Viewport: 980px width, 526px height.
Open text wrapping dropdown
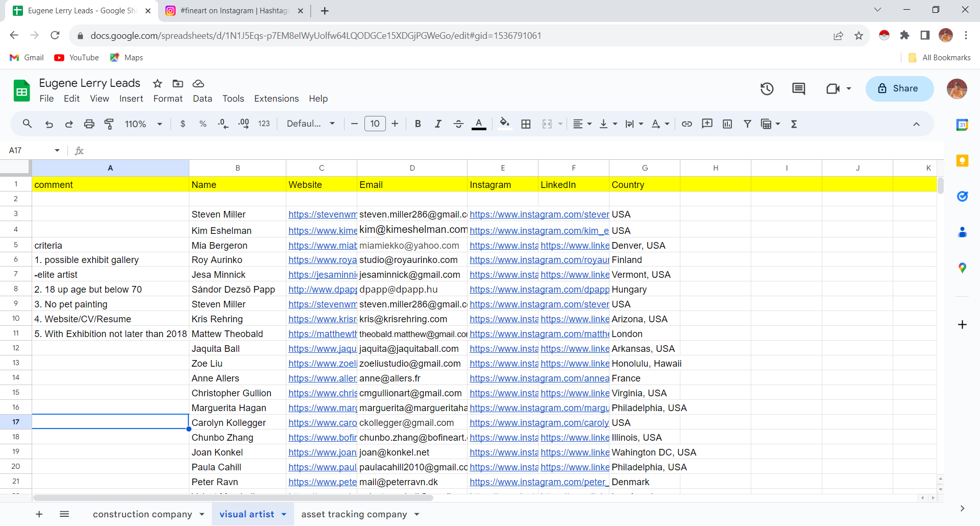(634, 124)
